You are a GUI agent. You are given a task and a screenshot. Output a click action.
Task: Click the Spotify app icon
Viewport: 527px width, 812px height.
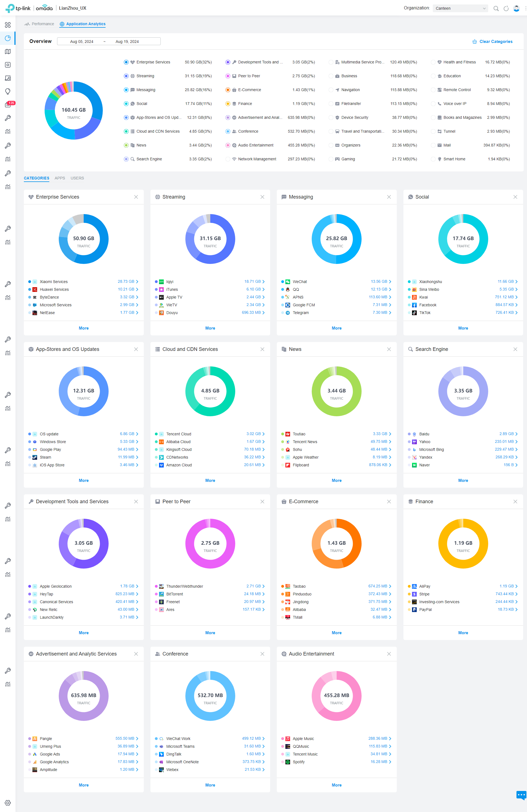coord(288,762)
